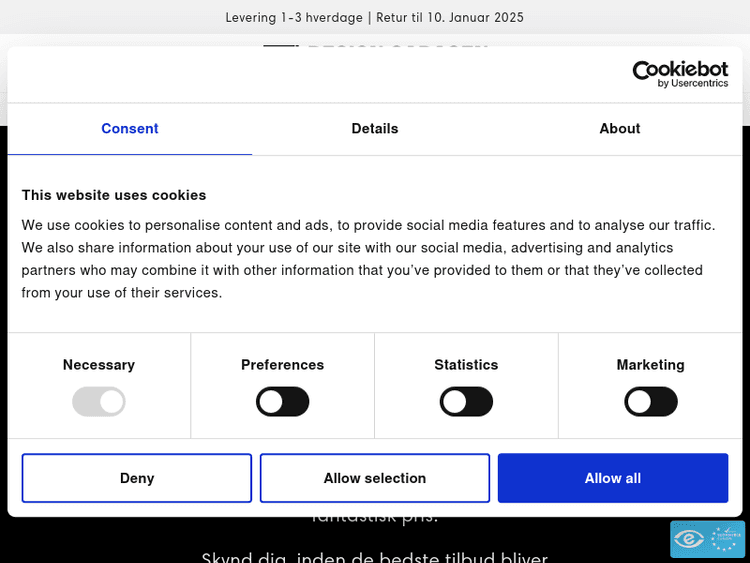Click the Allow selection button

pos(375,478)
